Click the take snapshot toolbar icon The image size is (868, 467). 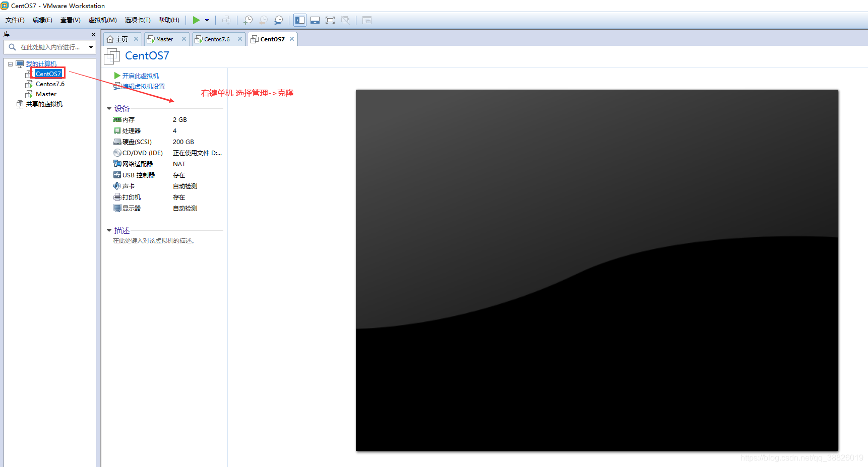coord(248,20)
